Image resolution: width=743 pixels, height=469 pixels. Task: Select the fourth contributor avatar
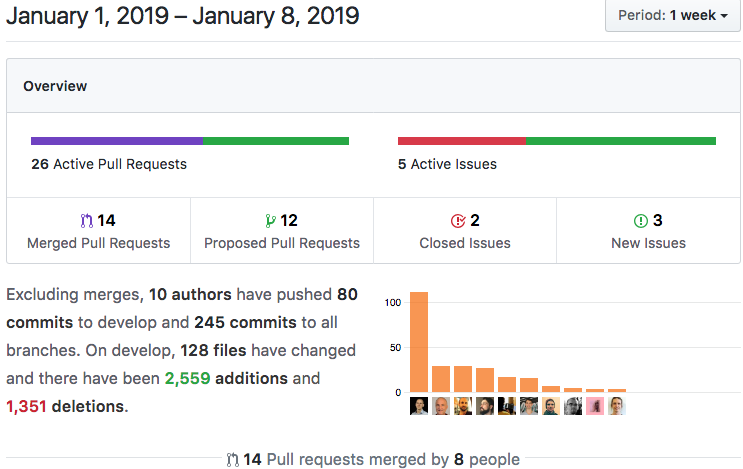click(x=485, y=406)
